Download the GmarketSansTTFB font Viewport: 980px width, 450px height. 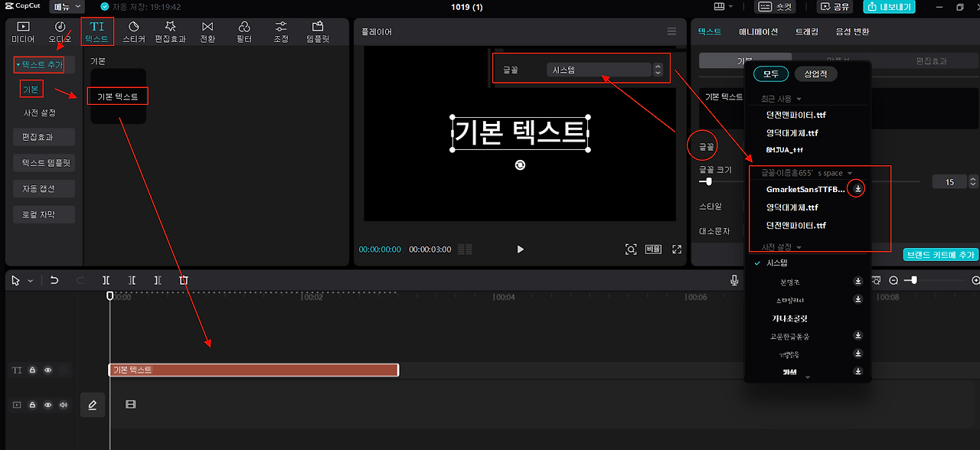[858, 188]
